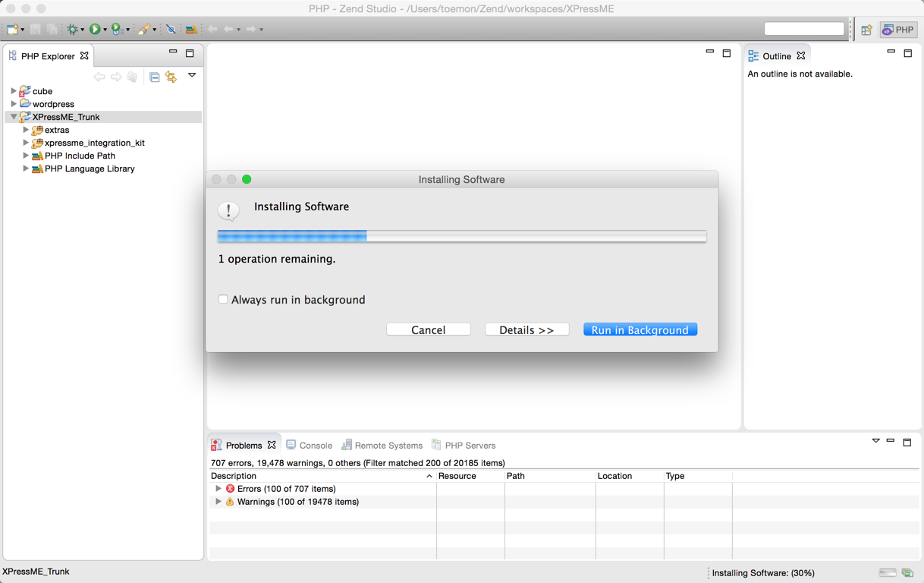This screenshot has height=583, width=924.
Task: Switch to the Remote Systems tab
Action: click(382, 445)
